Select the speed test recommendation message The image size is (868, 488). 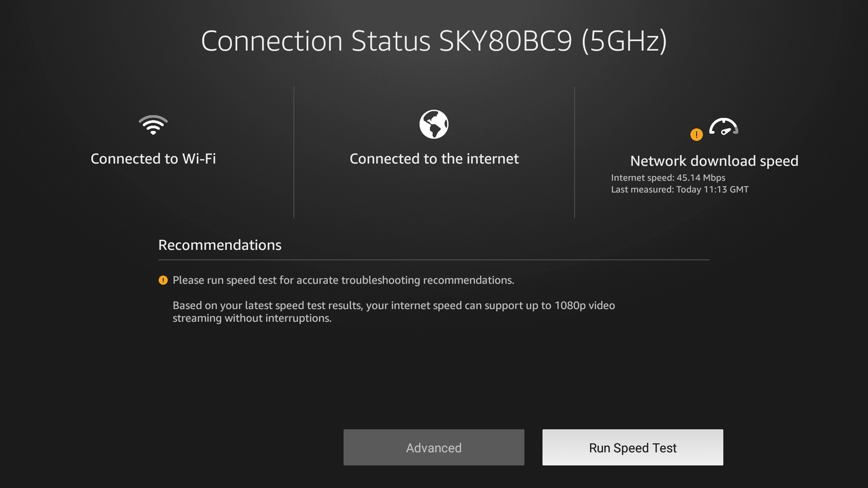point(344,280)
